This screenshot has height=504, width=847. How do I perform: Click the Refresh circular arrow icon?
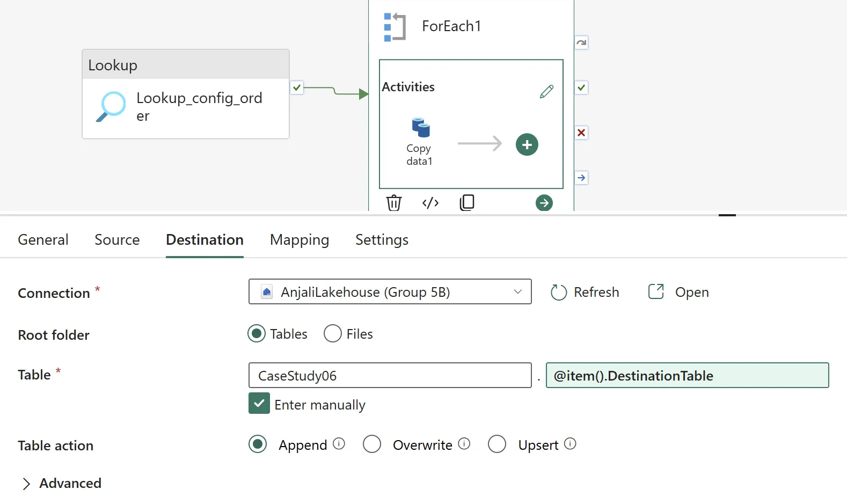click(559, 292)
